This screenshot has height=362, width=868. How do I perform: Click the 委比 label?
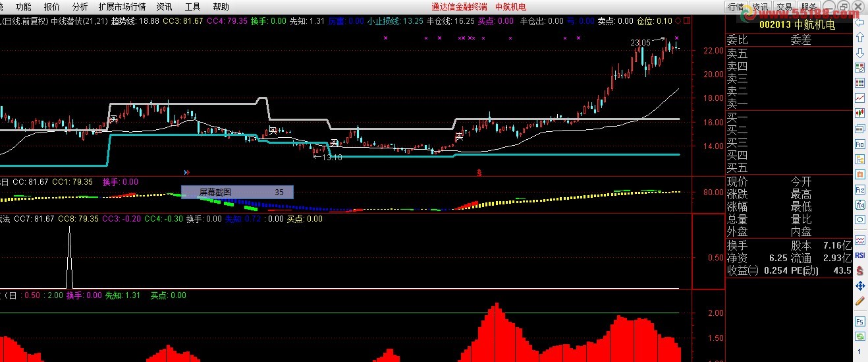[x=737, y=40]
